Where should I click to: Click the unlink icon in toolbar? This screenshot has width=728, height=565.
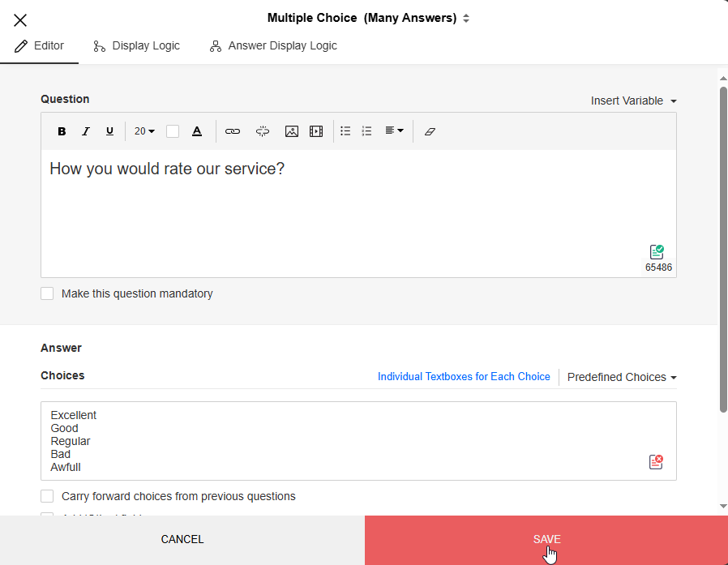click(262, 131)
